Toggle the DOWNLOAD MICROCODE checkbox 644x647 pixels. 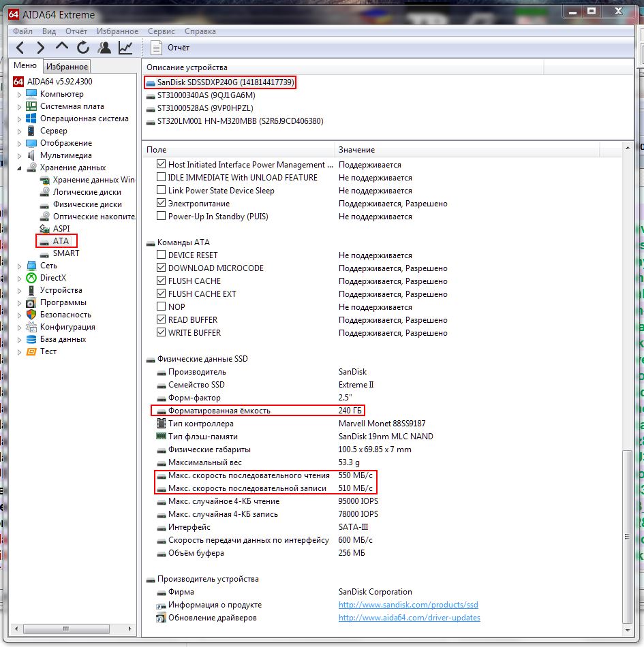point(161,268)
